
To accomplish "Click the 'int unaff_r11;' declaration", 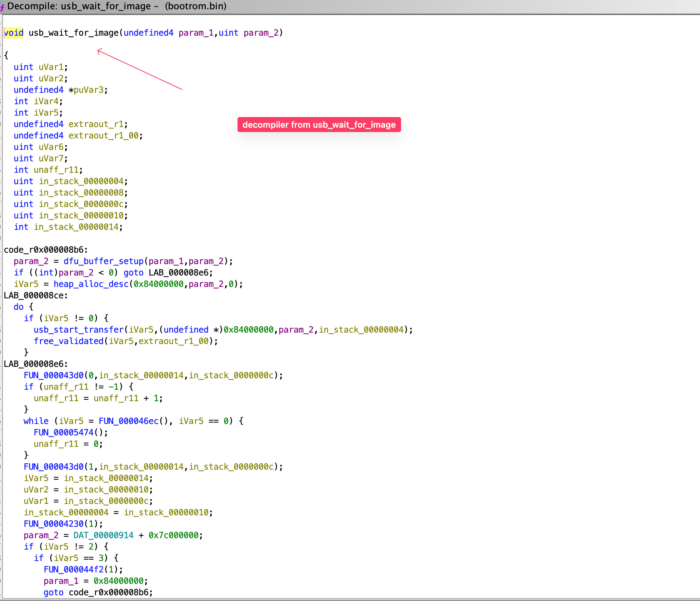I will pos(48,170).
